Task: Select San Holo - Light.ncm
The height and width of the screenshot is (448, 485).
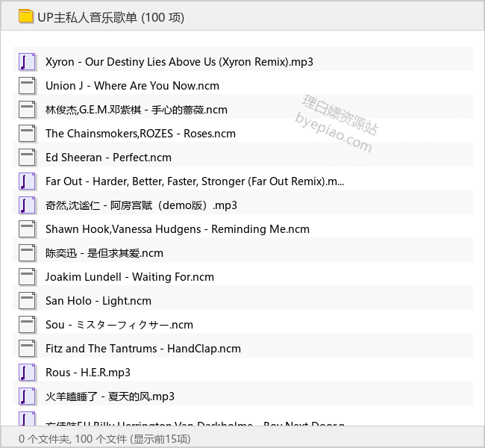Action: (x=98, y=301)
